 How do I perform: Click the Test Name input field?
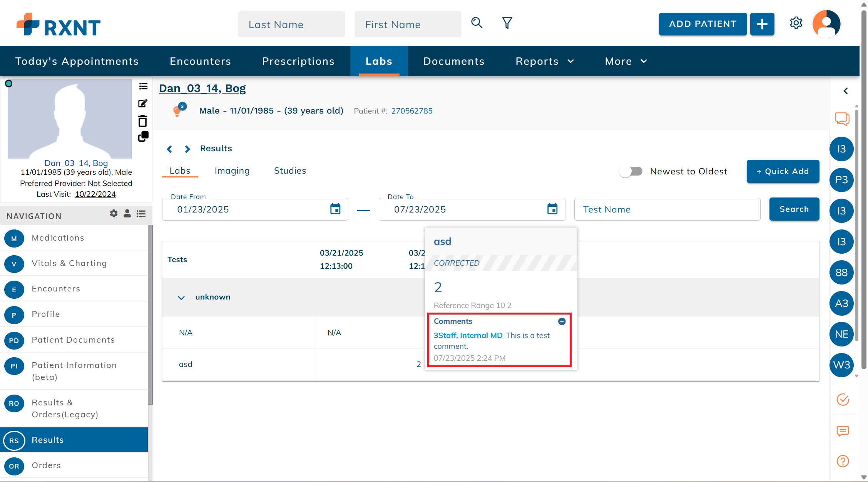667,209
